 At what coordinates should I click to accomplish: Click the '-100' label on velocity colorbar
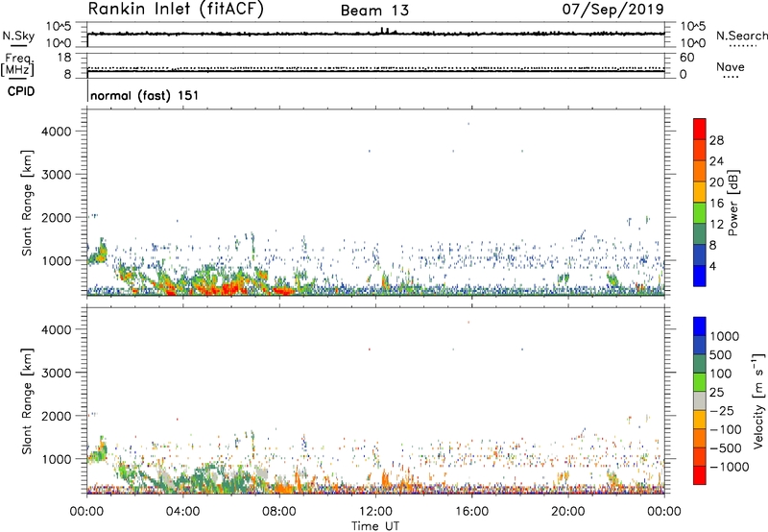tap(726, 429)
